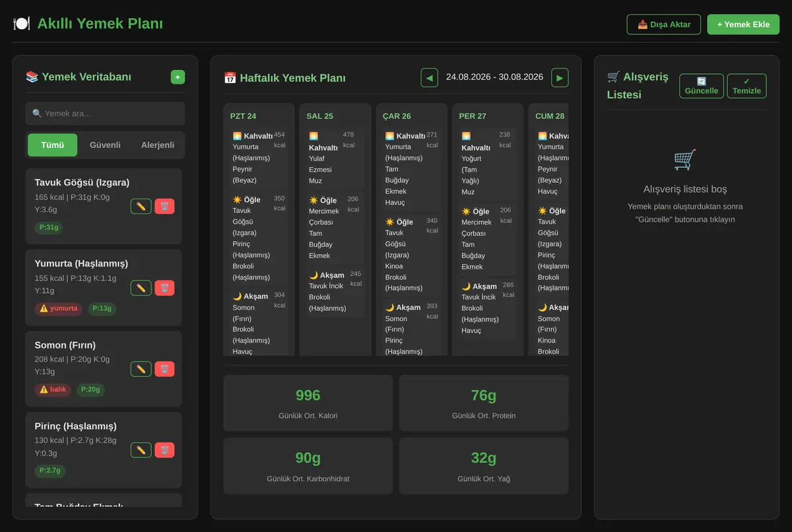Show all foods with Tümü tab
The width and height of the screenshot is (792, 532).
tap(52, 145)
